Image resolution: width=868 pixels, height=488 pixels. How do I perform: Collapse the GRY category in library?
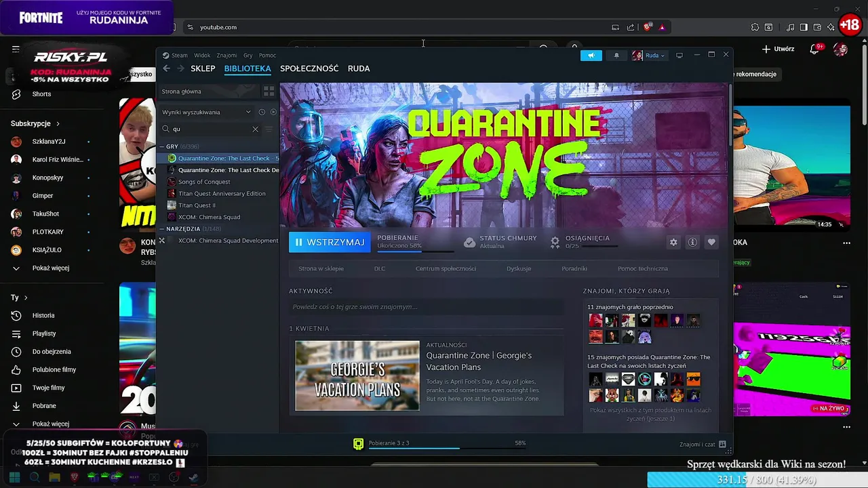[162, 147]
